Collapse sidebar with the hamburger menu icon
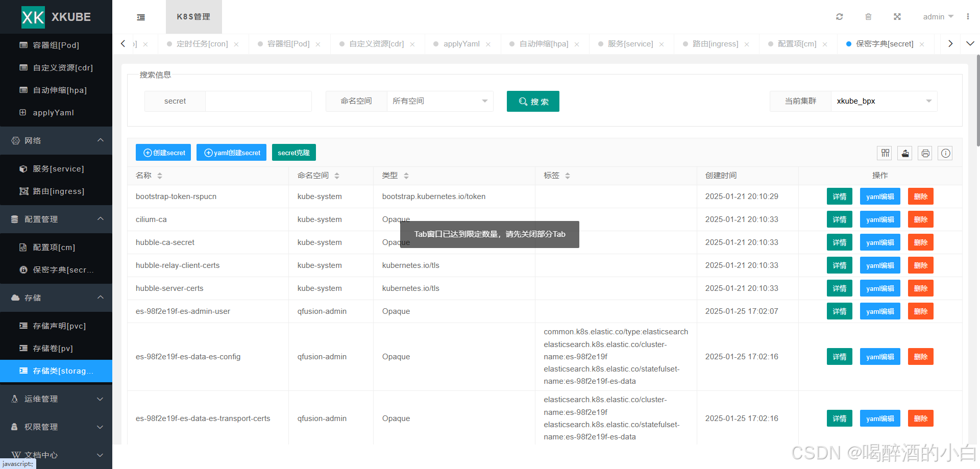This screenshot has width=980, height=469. (x=141, y=17)
